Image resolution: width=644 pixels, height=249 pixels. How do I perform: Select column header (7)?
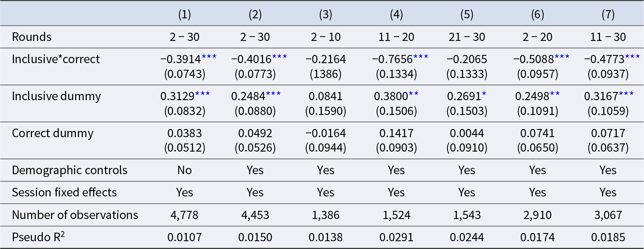(x=608, y=14)
